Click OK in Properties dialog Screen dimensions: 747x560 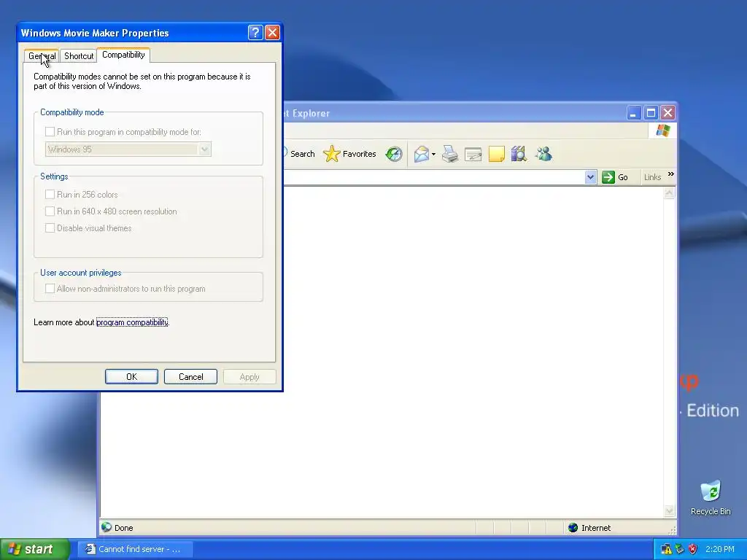131,377
